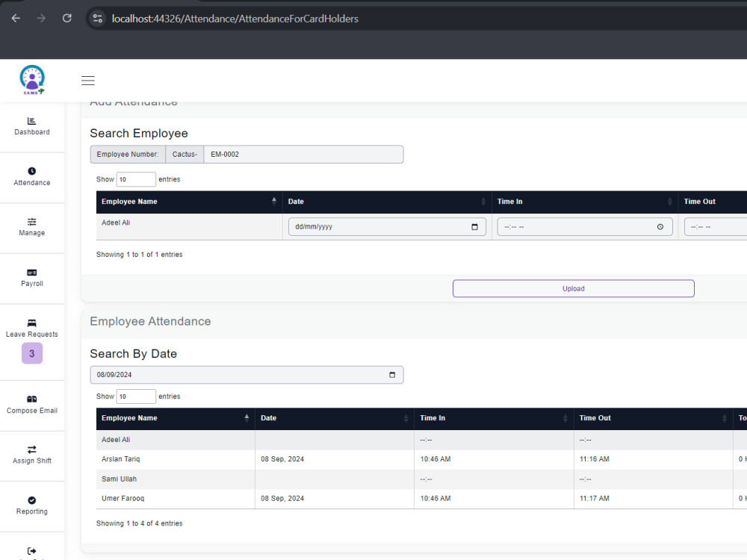Click the Time Out field for Adeel Ali
Viewport: 747px width, 560px height.
coord(715,227)
